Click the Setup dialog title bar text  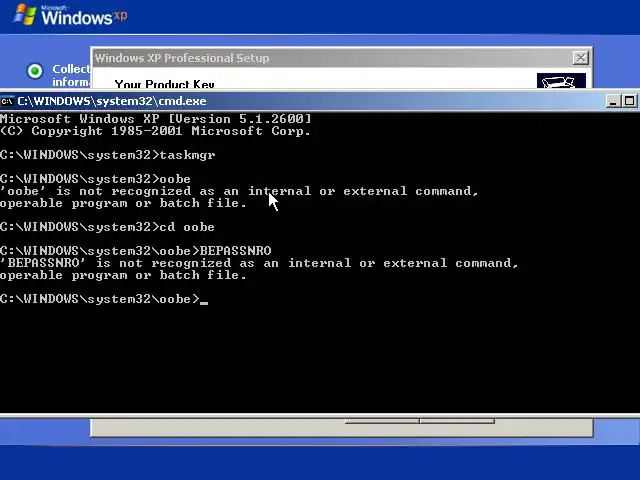pos(182,58)
